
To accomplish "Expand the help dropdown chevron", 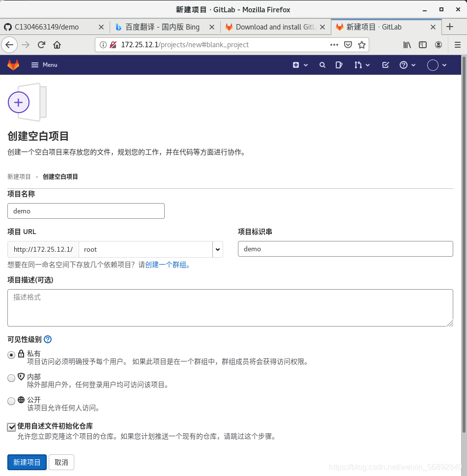I will pos(413,65).
